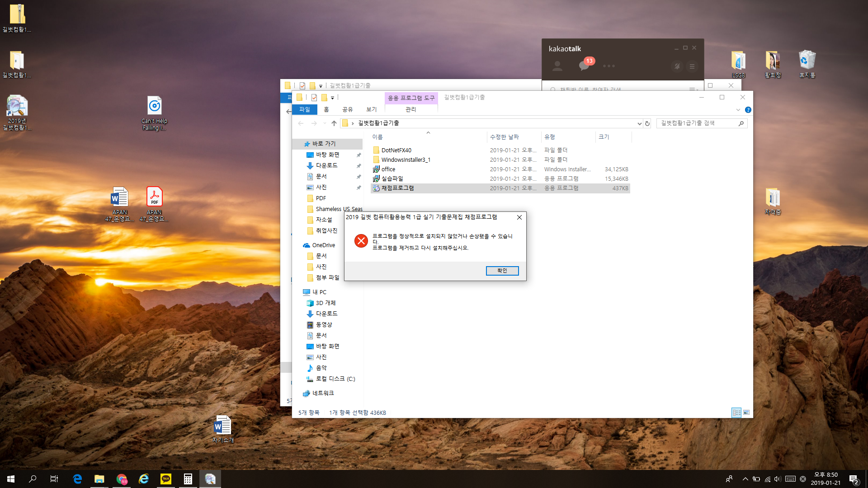
Task: Select the office installer file
Action: pos(388,169)
